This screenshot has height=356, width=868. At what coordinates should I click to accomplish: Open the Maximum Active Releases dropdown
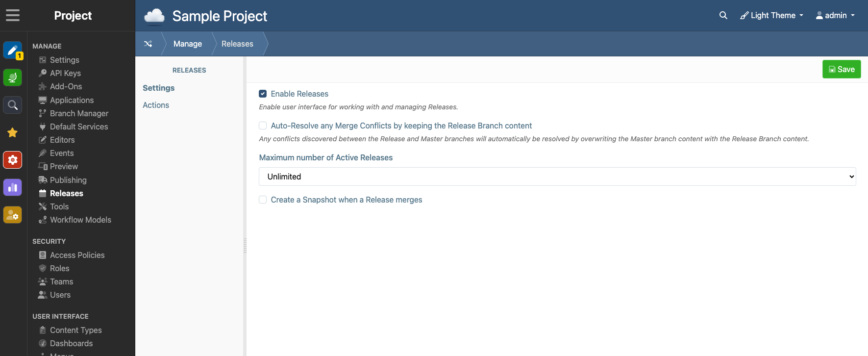(557, 177)
